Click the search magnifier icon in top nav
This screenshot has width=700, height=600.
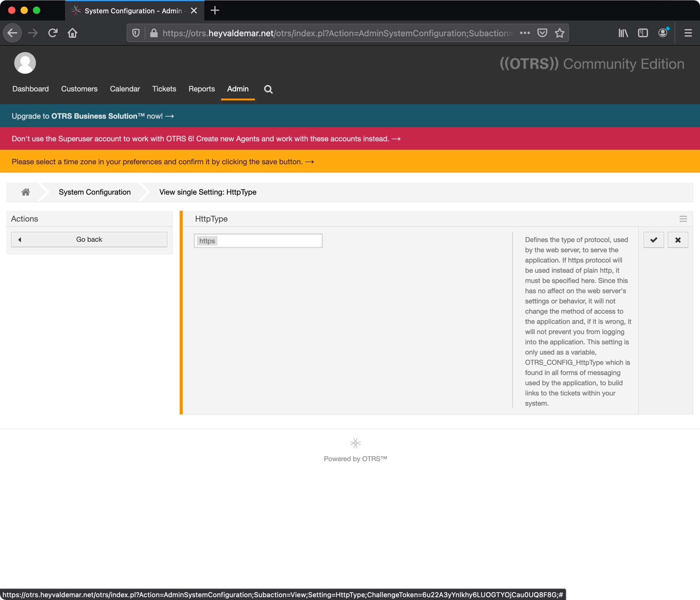tap(269, 89)
